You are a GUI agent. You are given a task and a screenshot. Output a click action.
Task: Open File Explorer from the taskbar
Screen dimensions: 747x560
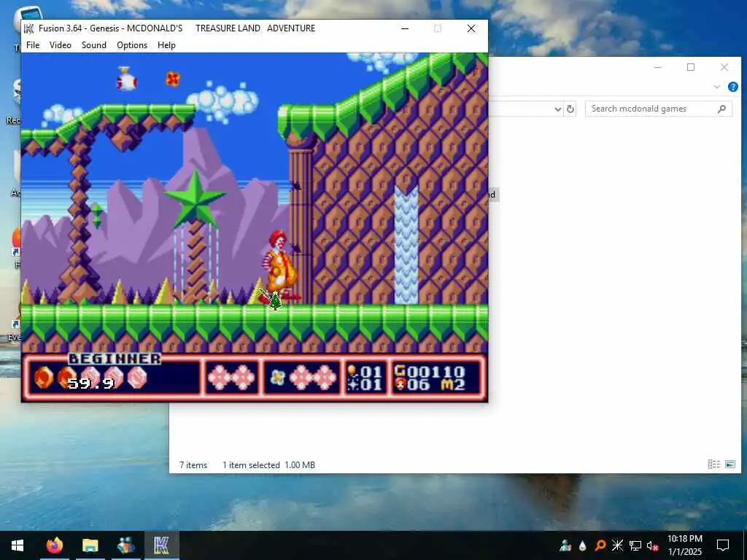[x=90, y=545]
